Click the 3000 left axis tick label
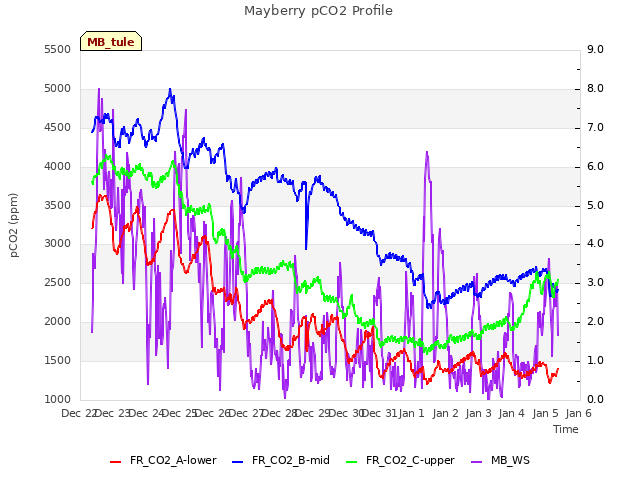Viewport: 640px width, 480px height. pos(58,244)
